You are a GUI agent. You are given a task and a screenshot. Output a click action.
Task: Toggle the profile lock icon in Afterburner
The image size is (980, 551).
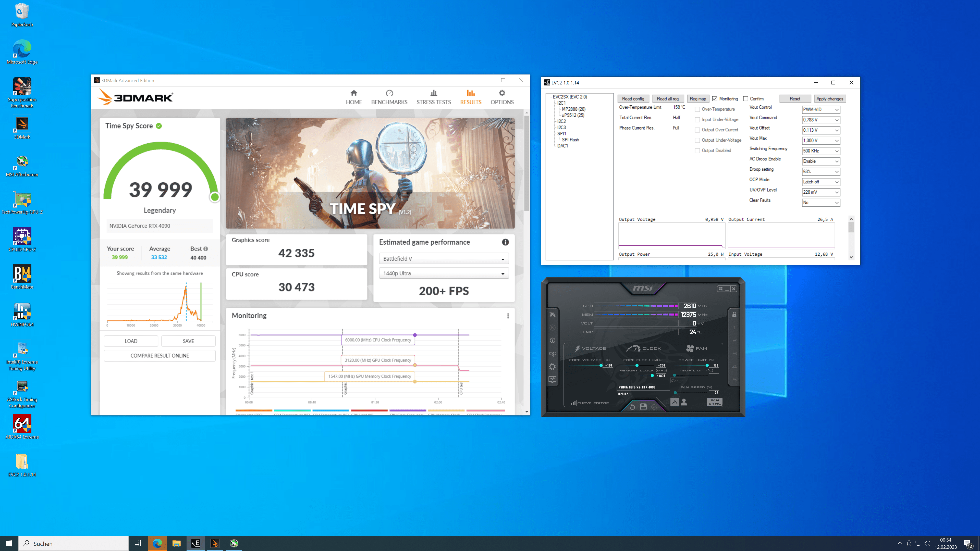(734, 315)
